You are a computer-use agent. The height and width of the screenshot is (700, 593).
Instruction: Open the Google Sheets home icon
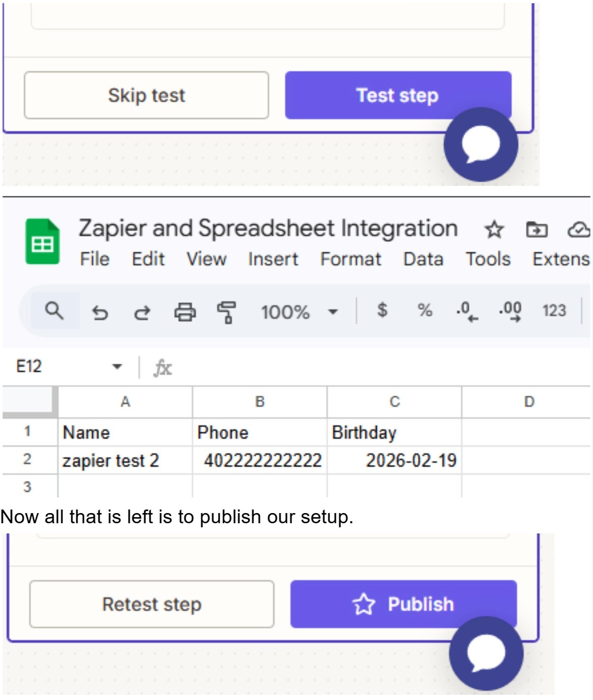pos(43,242)
